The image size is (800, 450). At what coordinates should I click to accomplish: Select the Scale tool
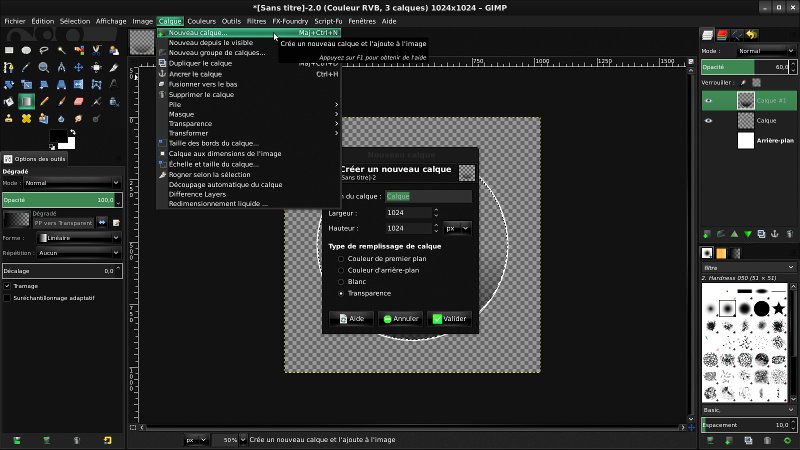pyautogui.click(x=26, y=85)
